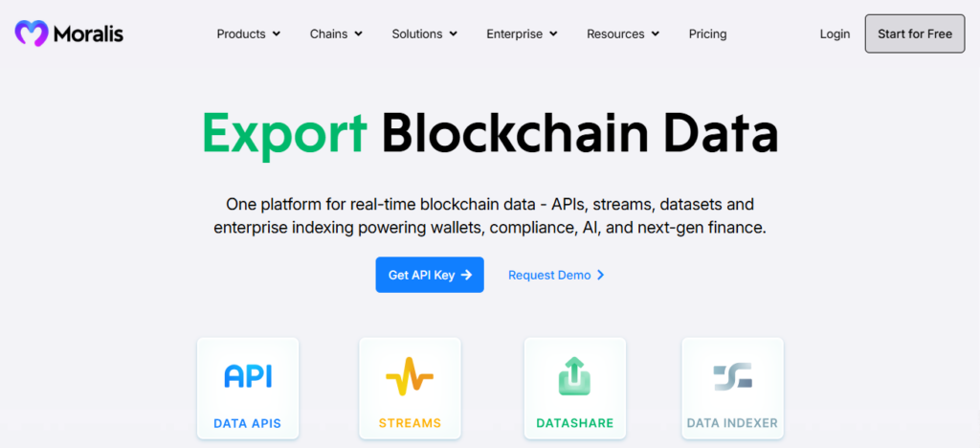Click the Moralis heart logo icon
The image size is (980, 448).
point(31,34)
